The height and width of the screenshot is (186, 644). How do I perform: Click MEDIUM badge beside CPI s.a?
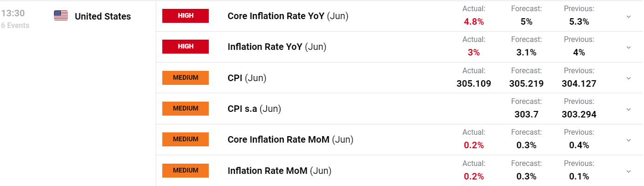click(186, 109)
